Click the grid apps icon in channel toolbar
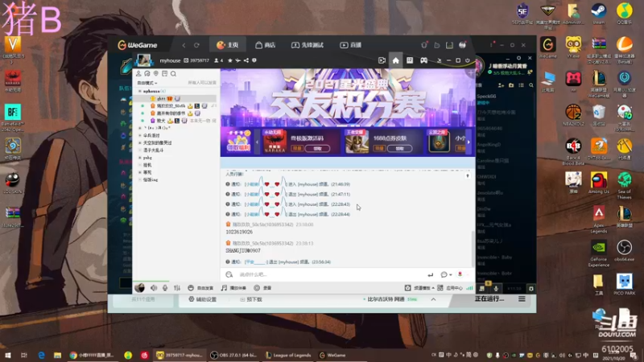Screen dimensions: 644x362 coord(410,61)
